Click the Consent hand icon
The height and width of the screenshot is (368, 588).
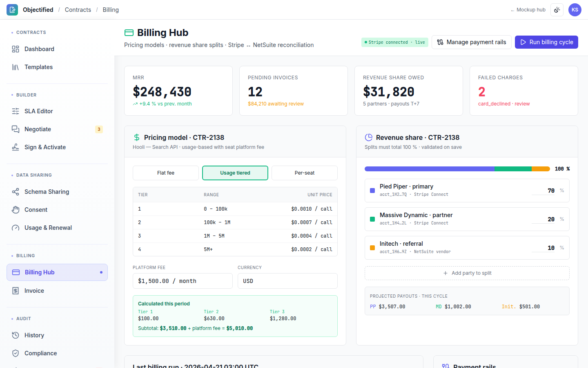pos(16,210)
